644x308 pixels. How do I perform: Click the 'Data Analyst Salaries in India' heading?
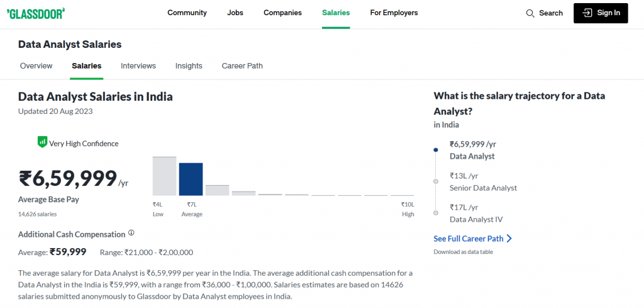tap(96, 96)
